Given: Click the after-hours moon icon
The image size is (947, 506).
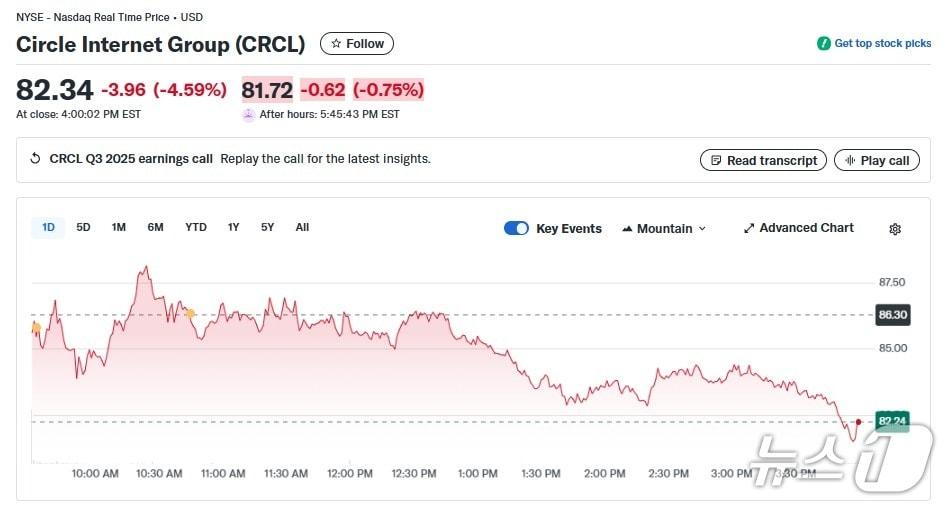Looking at the screenshot, I should [248, 114].
